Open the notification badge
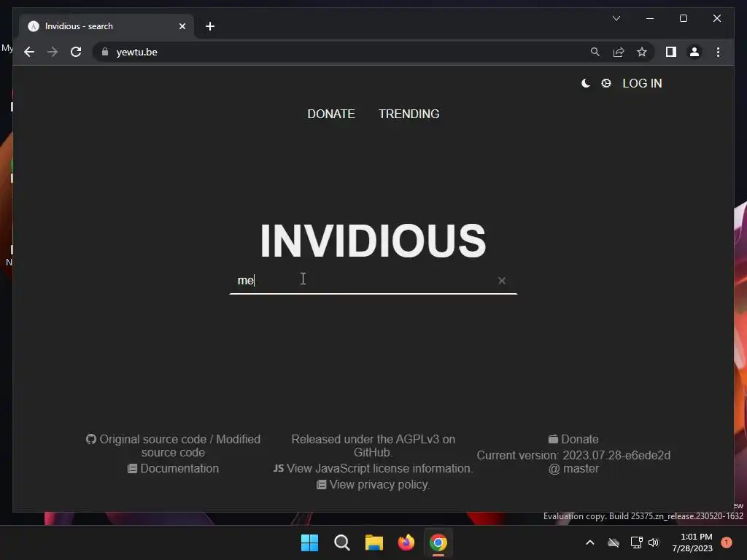 click(727, 542)
